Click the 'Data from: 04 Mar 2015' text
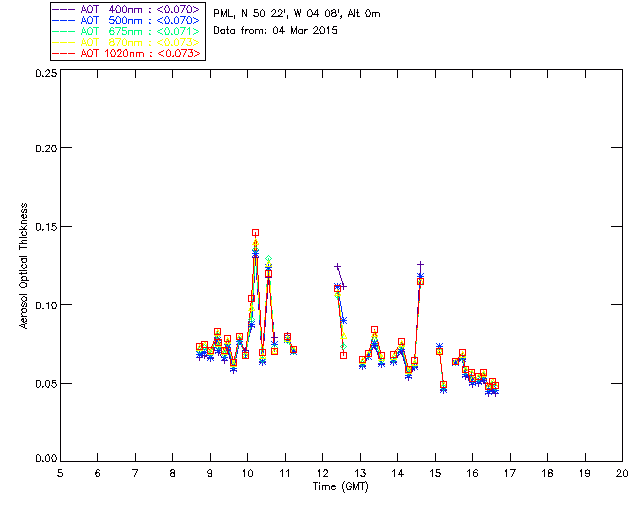Viewport: 640px width, 512px height. pos(276,31)
